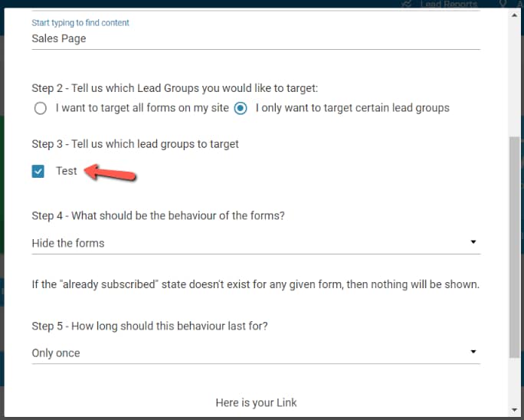Click label I want to target all forms
The width and height of the screenshot is (524, 420).
coord(142,107)
